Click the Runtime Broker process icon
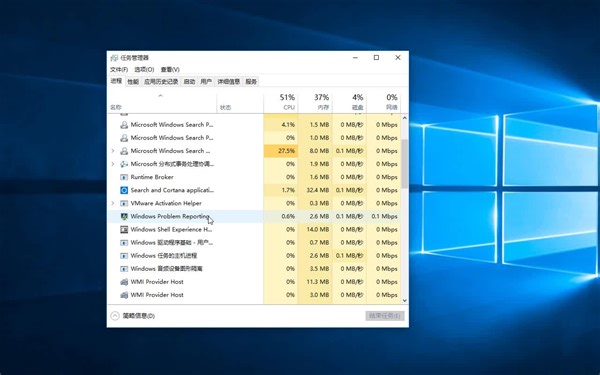The image size is (600, 375). tap(124, 177)
